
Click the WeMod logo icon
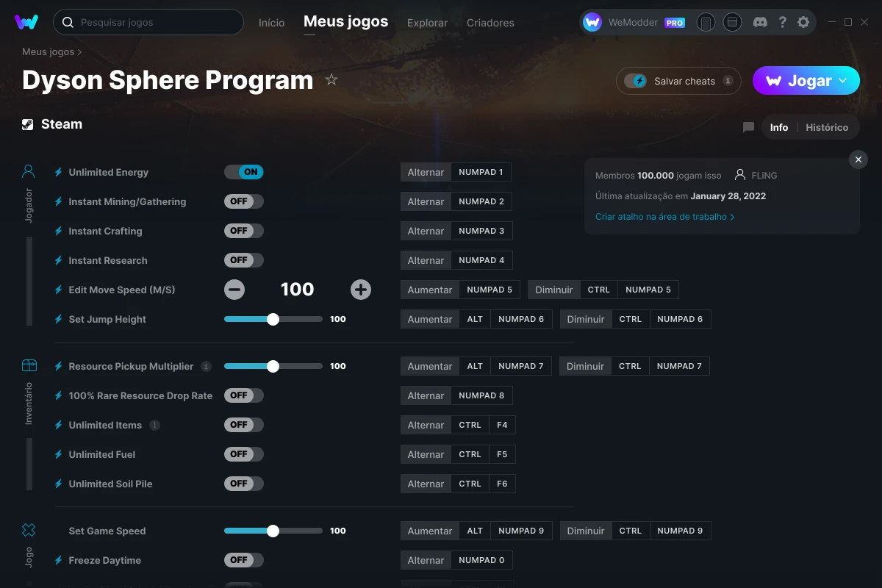tap(26, 22)
